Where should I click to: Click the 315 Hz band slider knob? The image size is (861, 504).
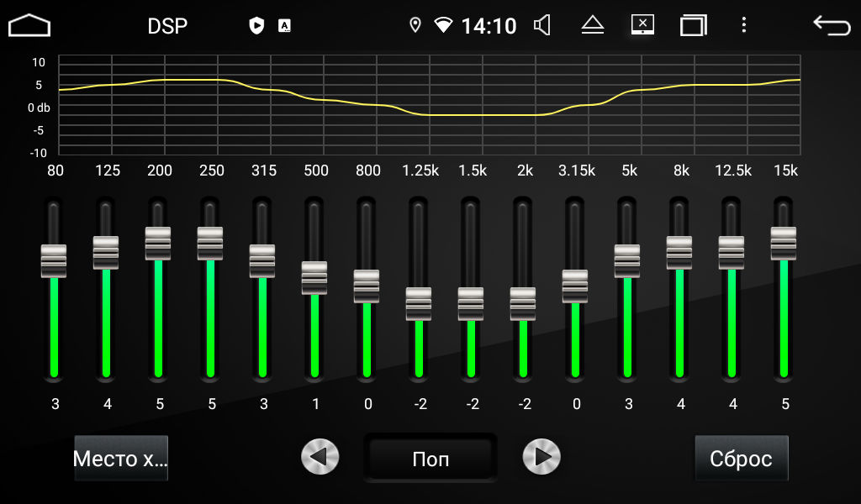(262, 261)
